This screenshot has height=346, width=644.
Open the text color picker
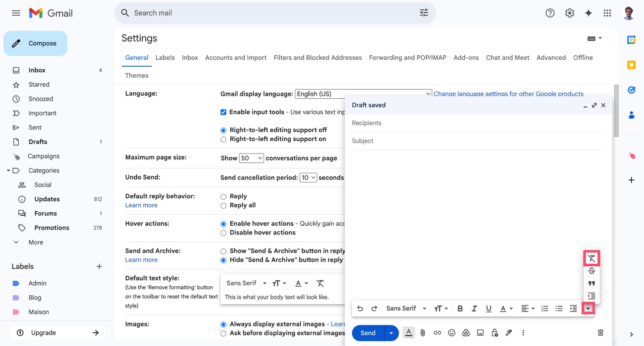(x=506, y=309)
